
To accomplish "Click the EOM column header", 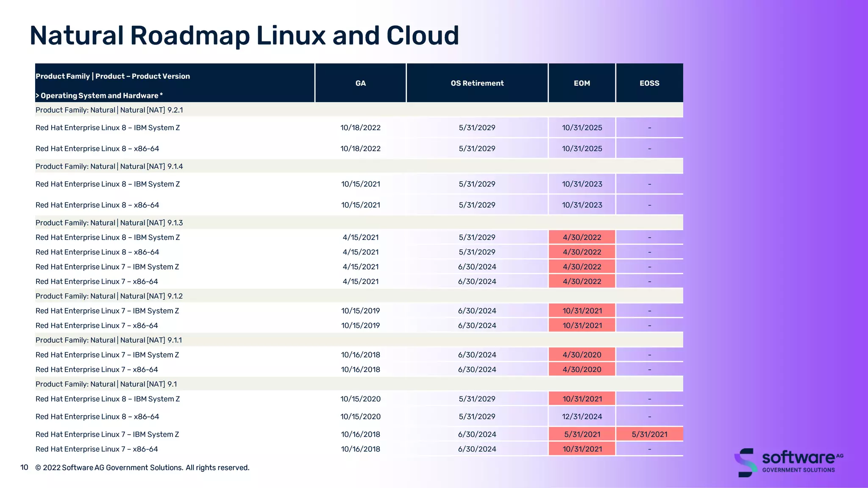I will click(x=581, y=83).
